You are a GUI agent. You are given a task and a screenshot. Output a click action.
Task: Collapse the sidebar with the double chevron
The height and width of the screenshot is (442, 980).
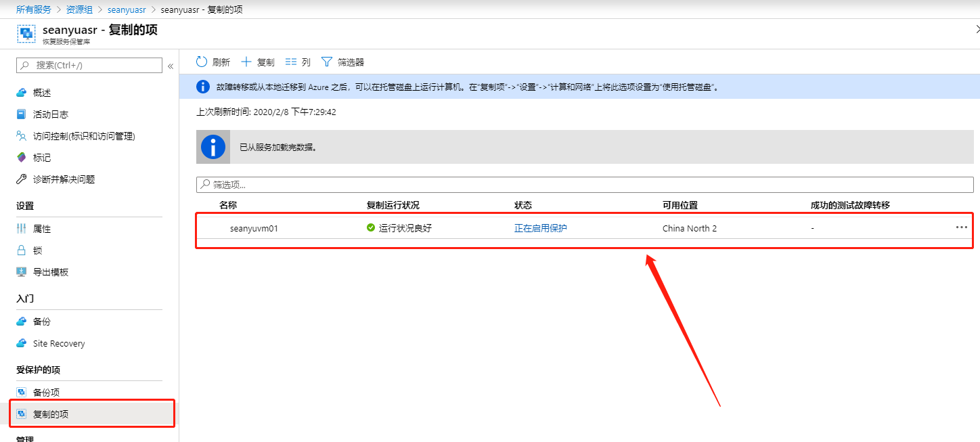[x=171, y=66]
